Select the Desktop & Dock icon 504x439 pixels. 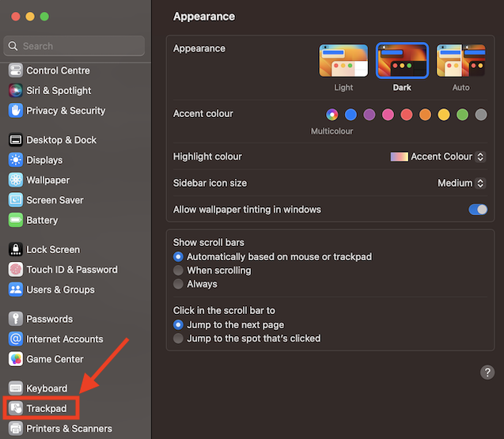(x=16, y=140)
